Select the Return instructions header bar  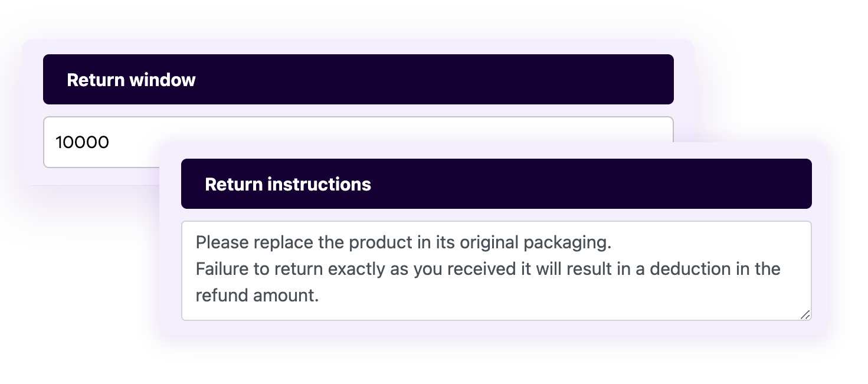[496, 183]
